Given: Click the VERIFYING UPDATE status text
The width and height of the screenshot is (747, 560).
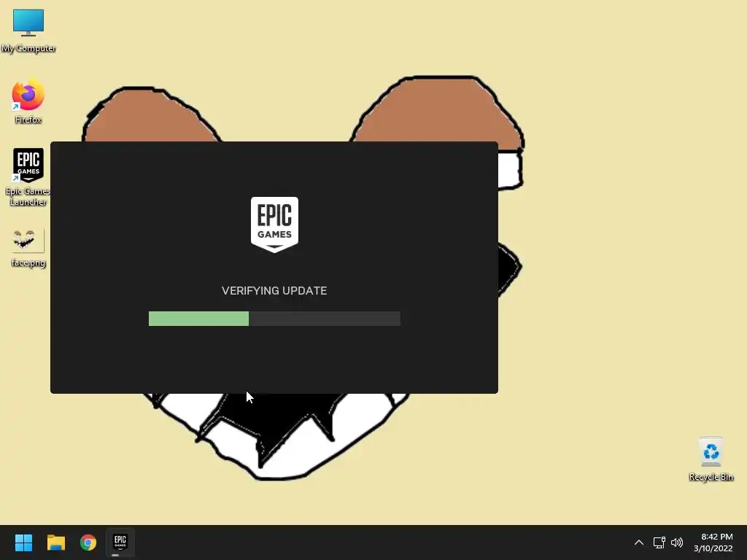Looking at the screenshot, I should 274,290.
